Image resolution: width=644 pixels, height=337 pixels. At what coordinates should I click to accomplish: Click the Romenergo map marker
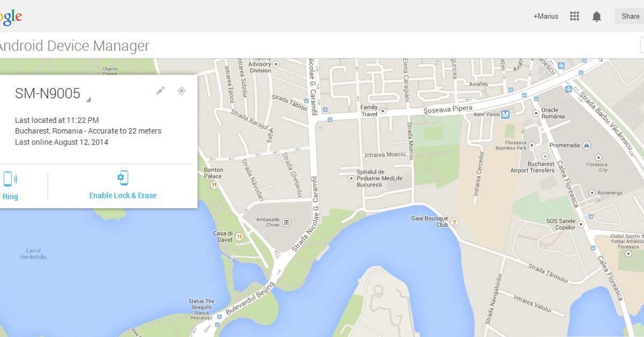(x=592, y=192)
